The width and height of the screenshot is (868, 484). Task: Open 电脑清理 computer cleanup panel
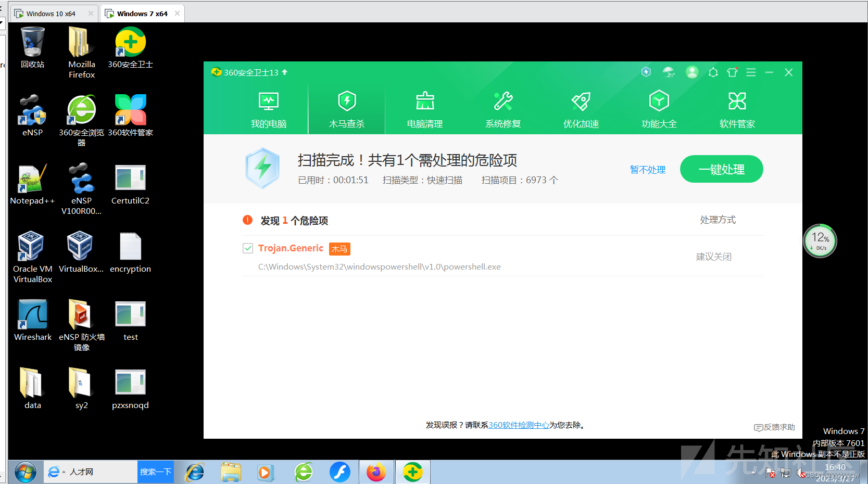(x=425, y=108)
